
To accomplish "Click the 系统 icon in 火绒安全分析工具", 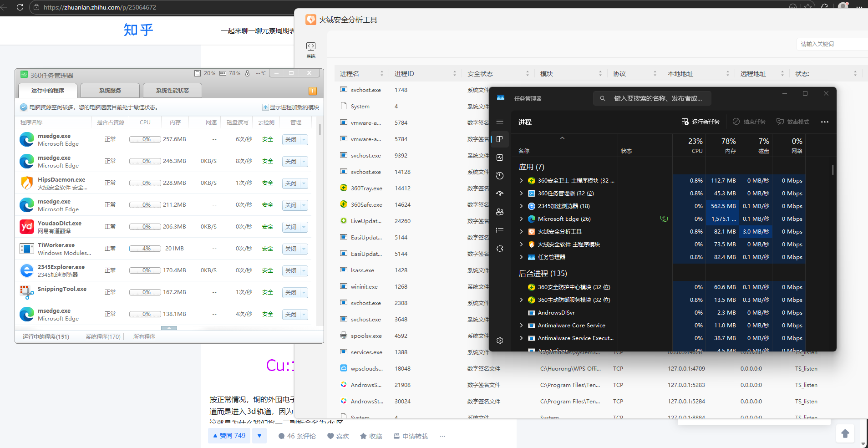I will pos(311,50).
